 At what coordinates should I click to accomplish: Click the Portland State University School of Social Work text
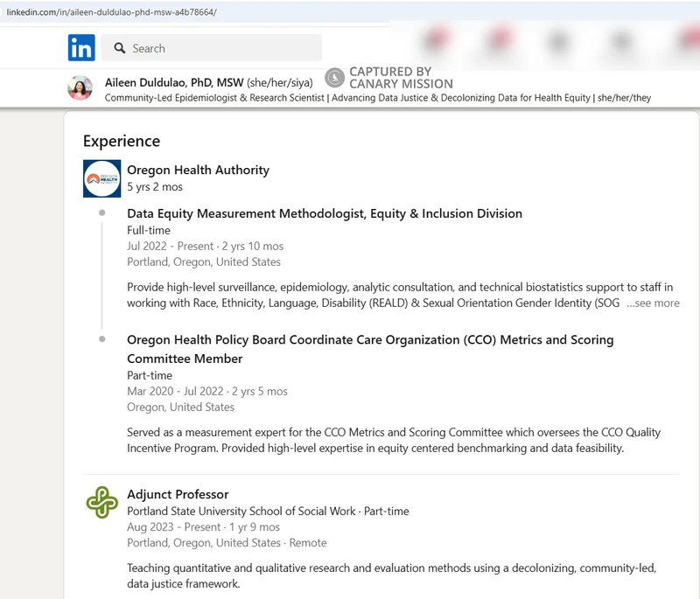(241, 511)
